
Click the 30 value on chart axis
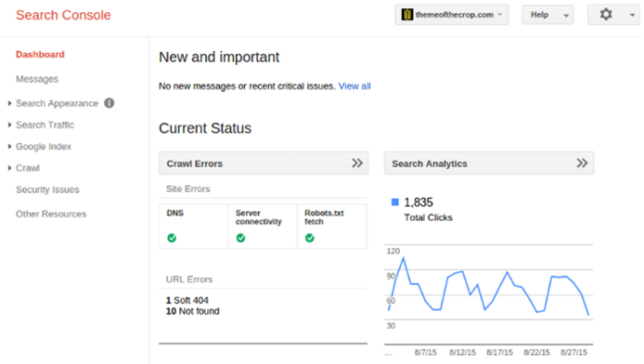[391, 326]
